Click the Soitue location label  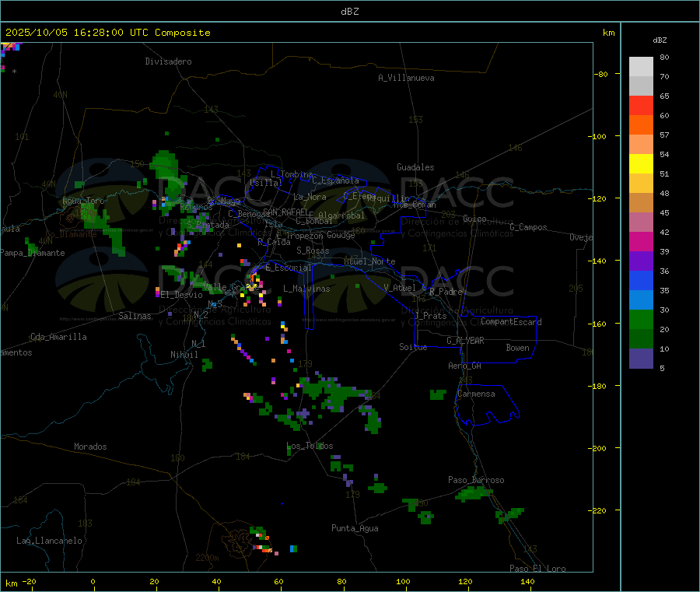(x=413, y=347)
